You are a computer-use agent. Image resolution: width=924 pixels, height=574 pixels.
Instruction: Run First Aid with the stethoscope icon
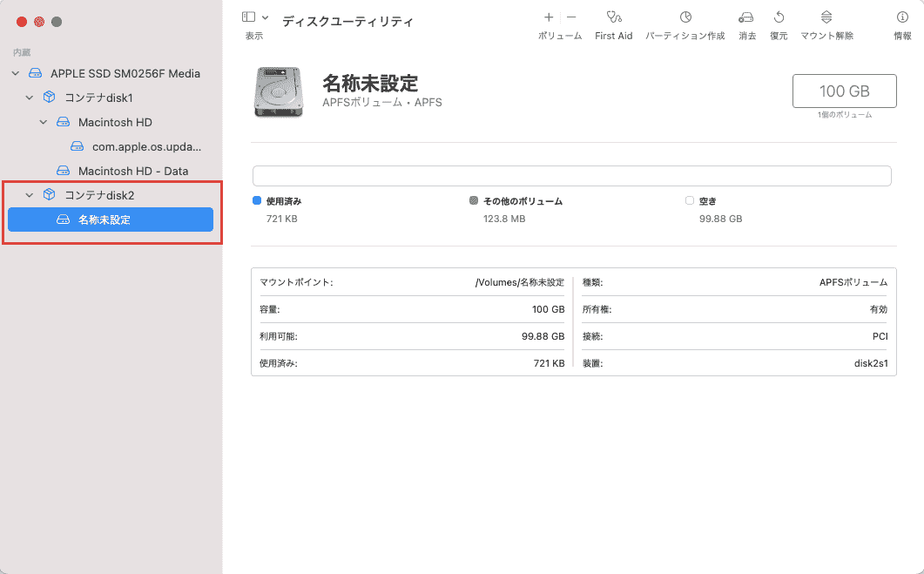(614, 17)
